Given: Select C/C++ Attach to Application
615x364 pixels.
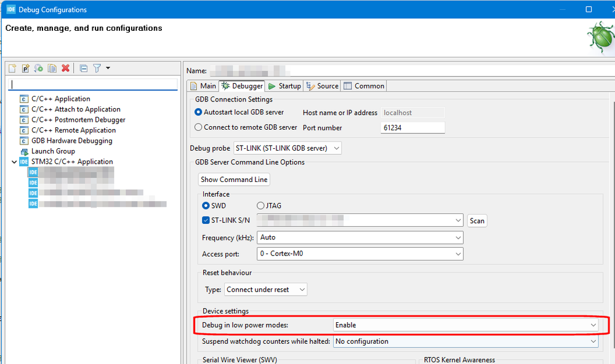Looking at the screenshot, I should pyautogui.click(x=76, y=109).
